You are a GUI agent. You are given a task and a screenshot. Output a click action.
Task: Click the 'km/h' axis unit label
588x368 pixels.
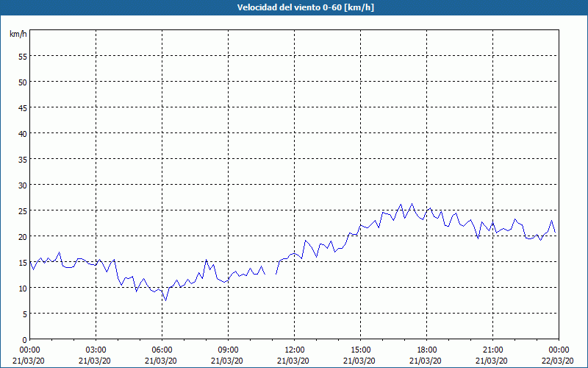[18, 34]
